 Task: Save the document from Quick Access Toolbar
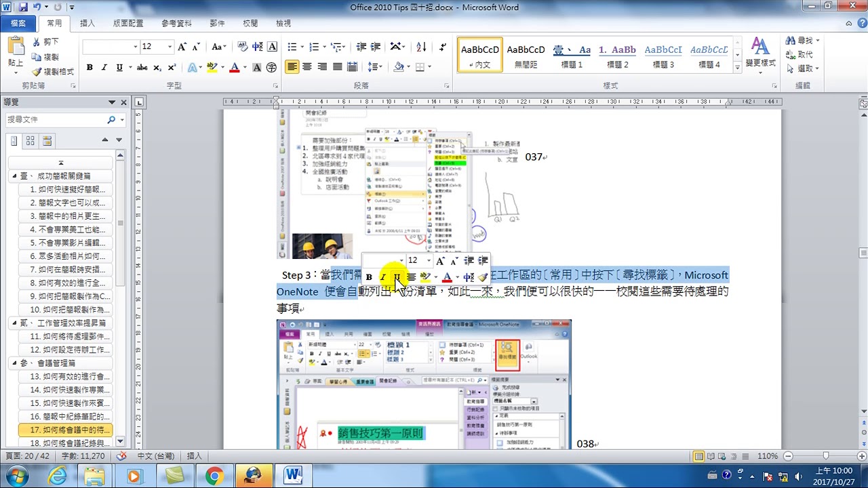click(24, 7)
